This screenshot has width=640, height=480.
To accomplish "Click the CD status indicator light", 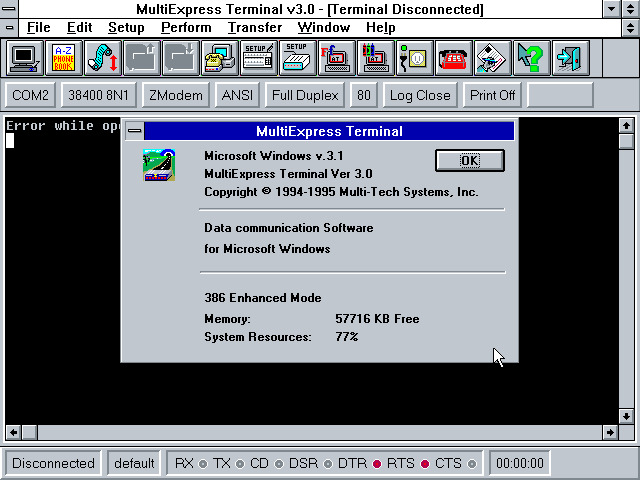I will [x=279, y=464].
